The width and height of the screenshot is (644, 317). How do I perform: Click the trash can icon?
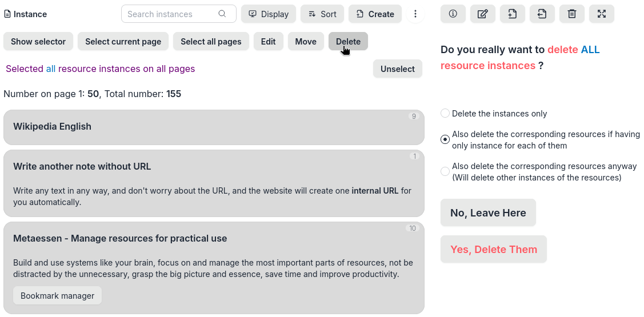tap(572, 14)
